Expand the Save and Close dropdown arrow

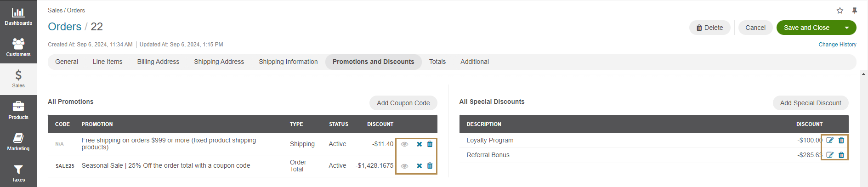(847, 28)
